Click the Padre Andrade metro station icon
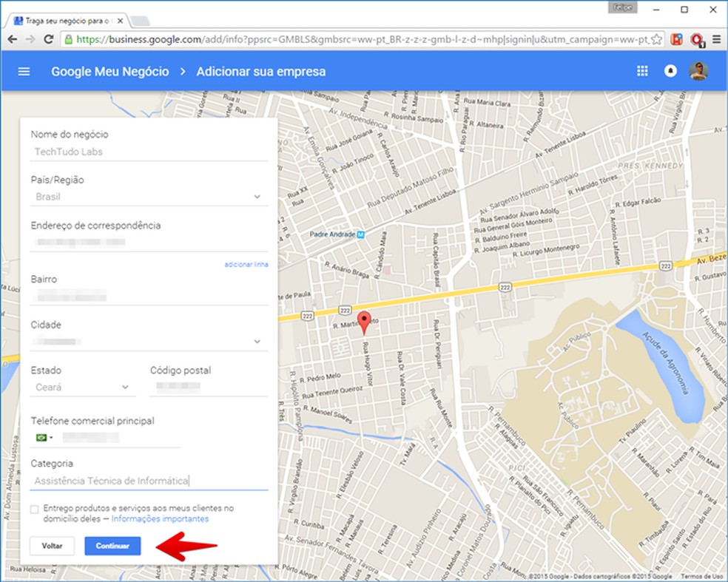 coord(361,235)
